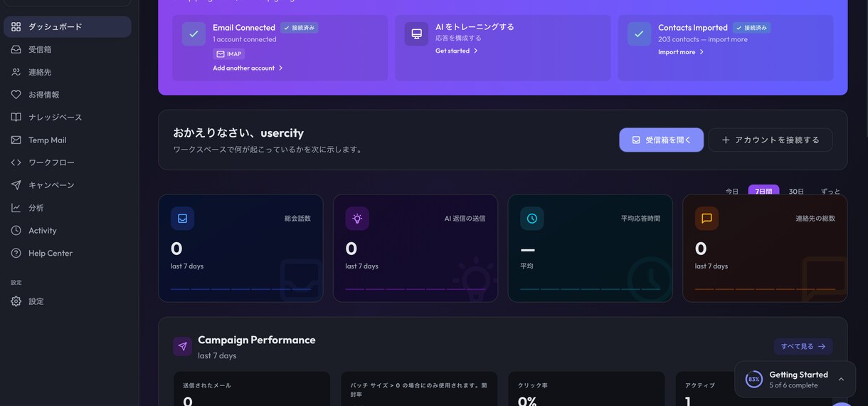868x406 pixels.
Task: Click the 接続済み badge on Contacts Imported
Action: click(752, 28)
